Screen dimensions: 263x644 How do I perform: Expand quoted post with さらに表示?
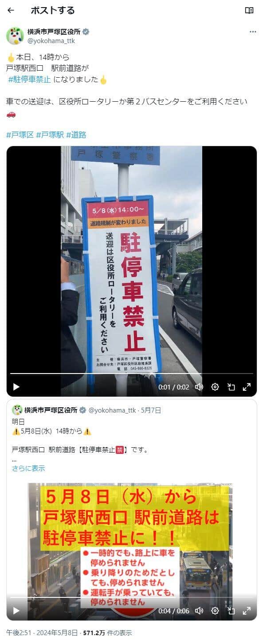click(x=28, y=468)
